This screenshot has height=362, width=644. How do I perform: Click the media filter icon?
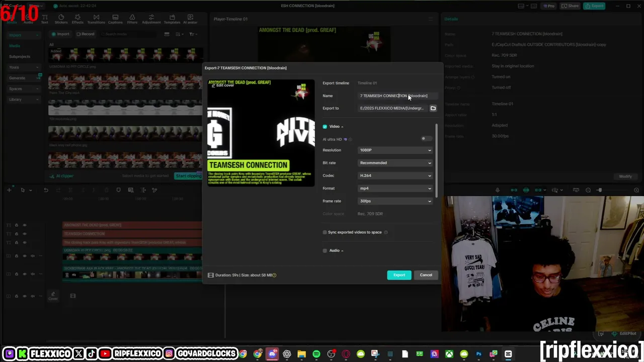click(192, 34)
